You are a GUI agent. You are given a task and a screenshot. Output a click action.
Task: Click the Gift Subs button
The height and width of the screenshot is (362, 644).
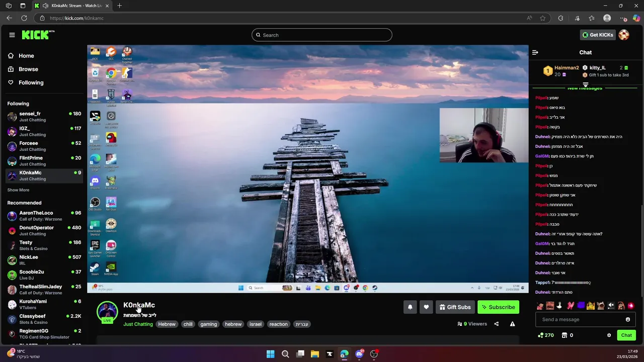coord(455,307)
